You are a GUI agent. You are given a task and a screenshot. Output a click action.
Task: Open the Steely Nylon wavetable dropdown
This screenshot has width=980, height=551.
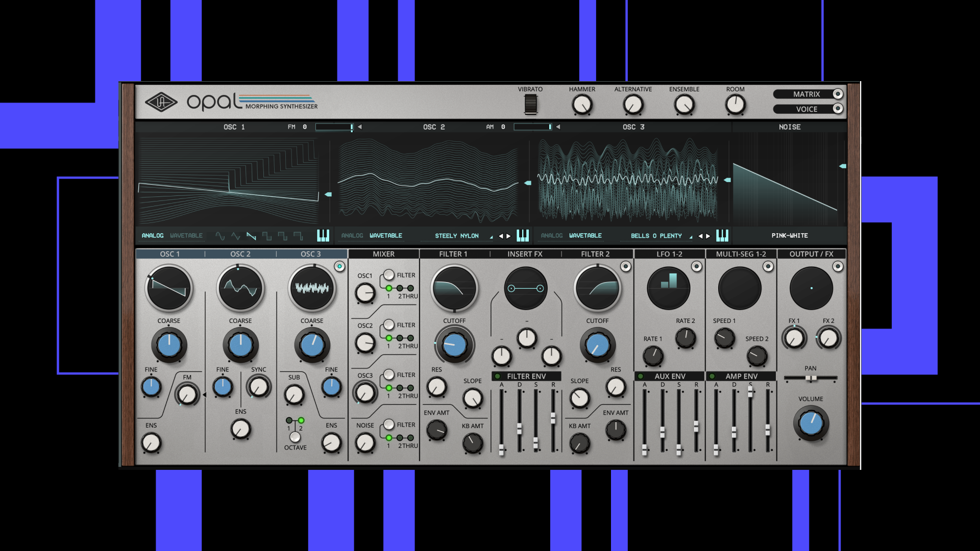coord(457,236)
